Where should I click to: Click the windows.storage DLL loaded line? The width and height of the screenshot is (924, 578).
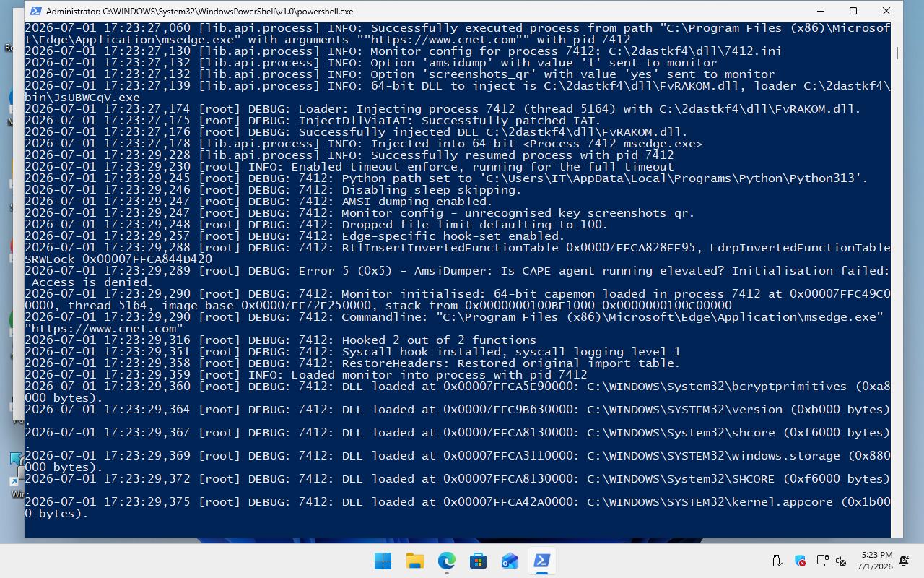click(x=457, y=462)
